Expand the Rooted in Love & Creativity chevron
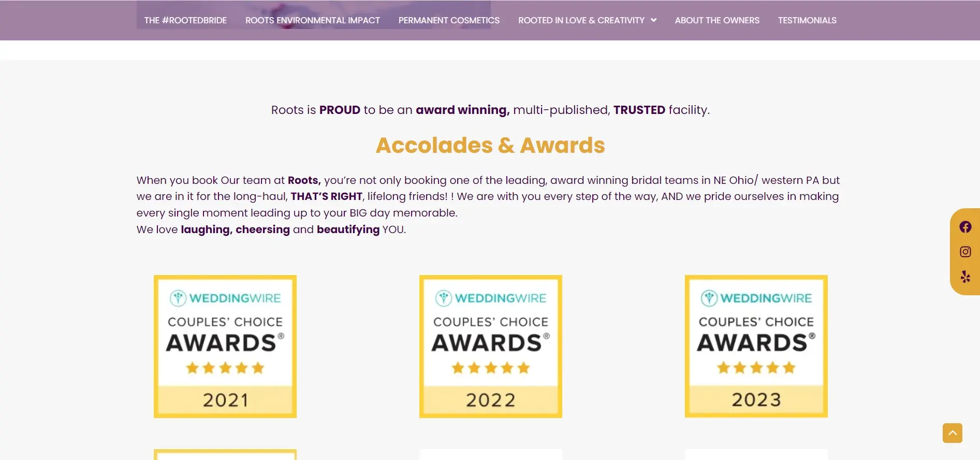 [654, 20]
